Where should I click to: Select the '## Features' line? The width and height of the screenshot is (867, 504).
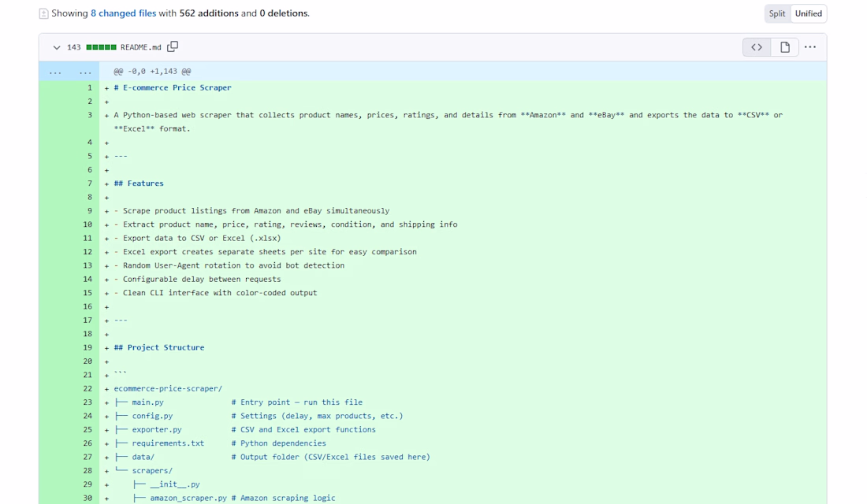tap(139, 183)
